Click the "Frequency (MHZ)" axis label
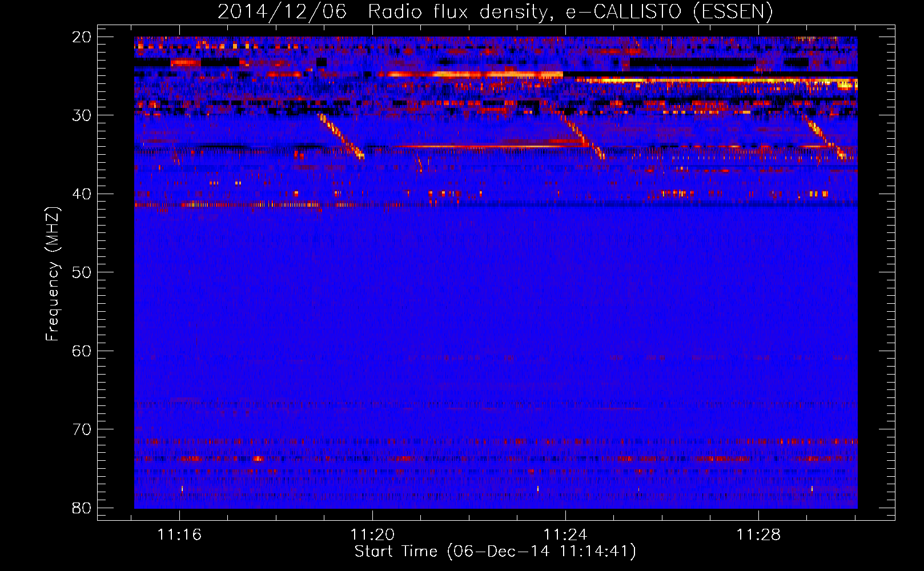 click(x=53, y=274)
